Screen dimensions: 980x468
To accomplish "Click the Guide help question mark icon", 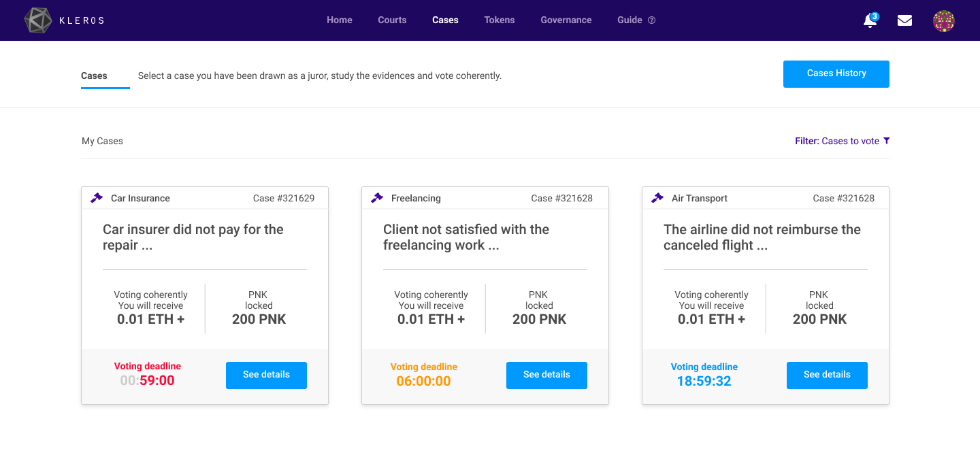I will (x=651, y=20).
